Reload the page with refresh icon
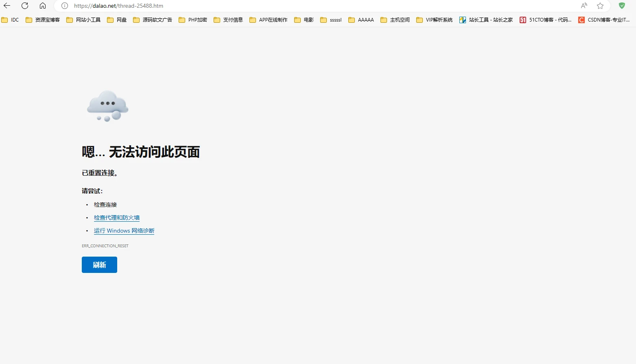 tap(25, 6)
